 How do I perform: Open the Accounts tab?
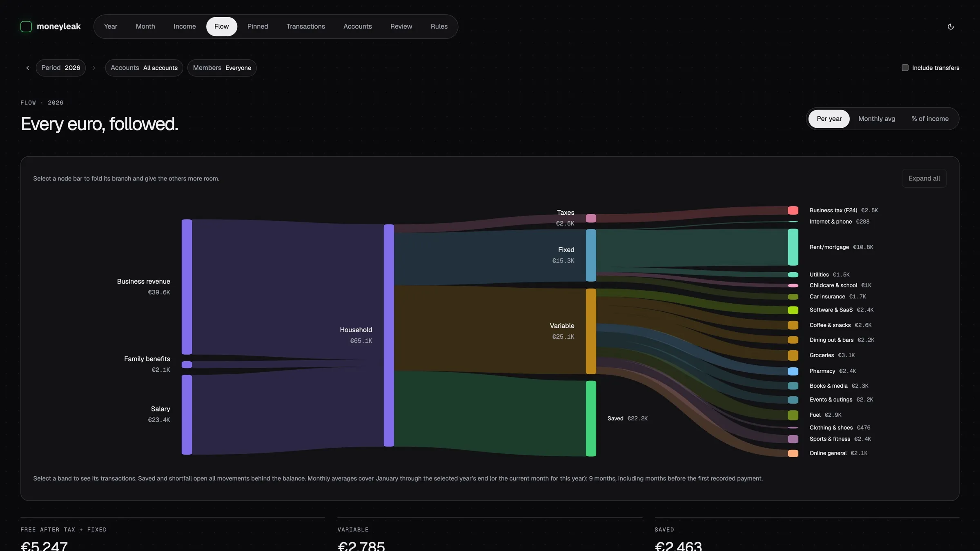pos(358,27)
